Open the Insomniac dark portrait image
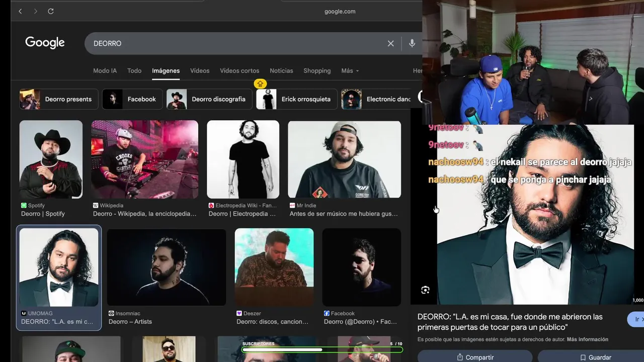 pos(167,267)
